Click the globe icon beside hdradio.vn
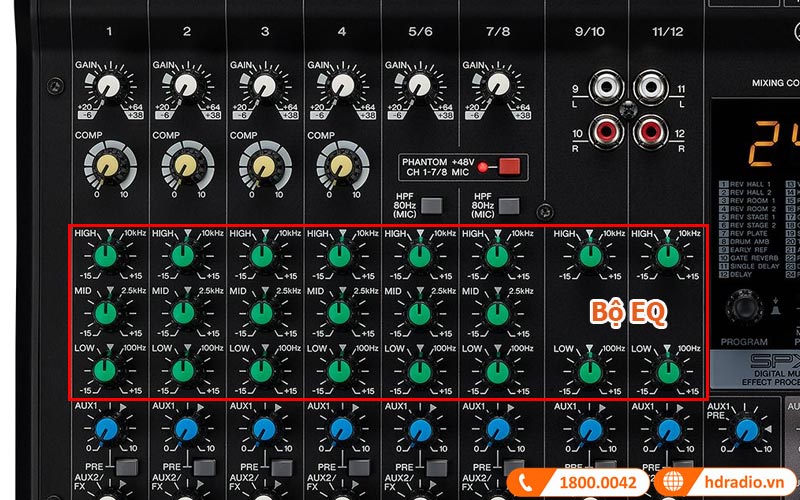The width and height of the screenshot is (800, 500). 673,482
